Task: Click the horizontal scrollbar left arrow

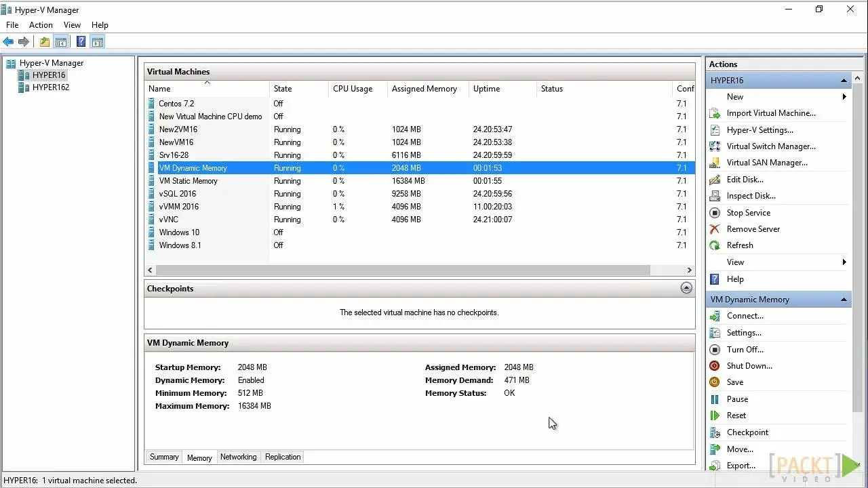Action: pyautogui.click(x=151, y=270)
